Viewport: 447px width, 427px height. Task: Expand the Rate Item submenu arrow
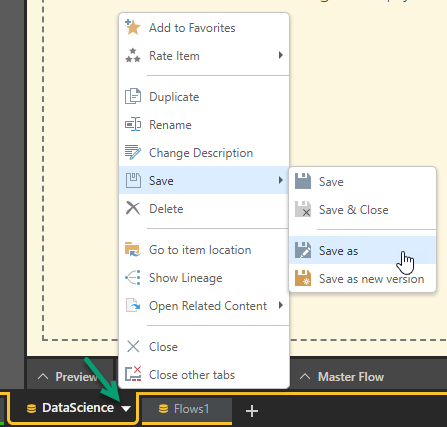click(x=281, y=55)
